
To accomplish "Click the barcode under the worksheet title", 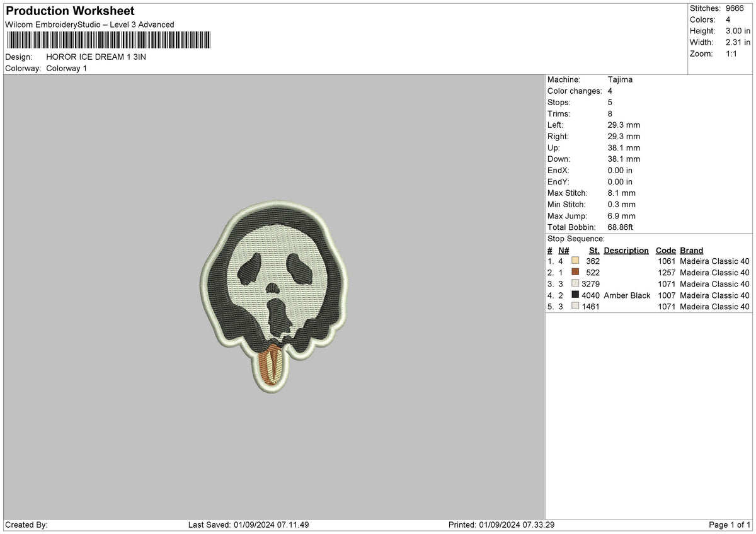I will pyautogui.click(x=110, y=40).
